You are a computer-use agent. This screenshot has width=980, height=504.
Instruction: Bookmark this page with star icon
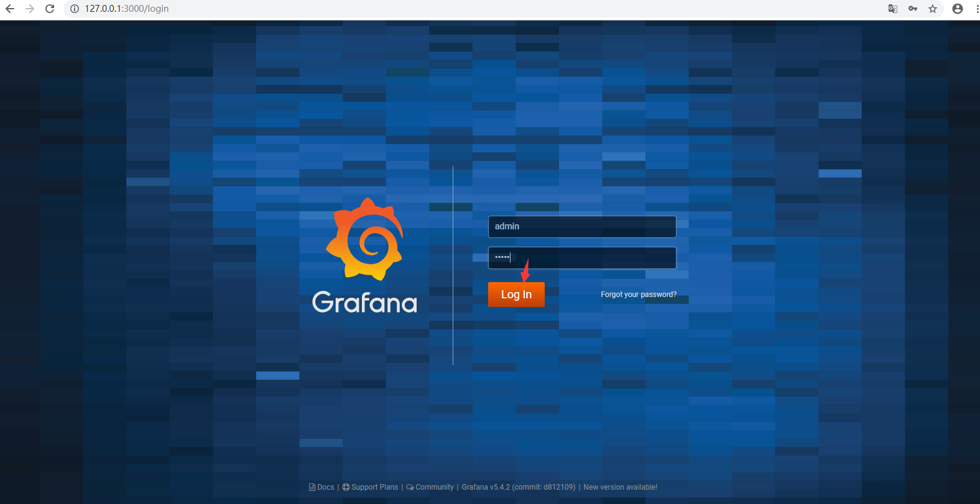point(933,9)
